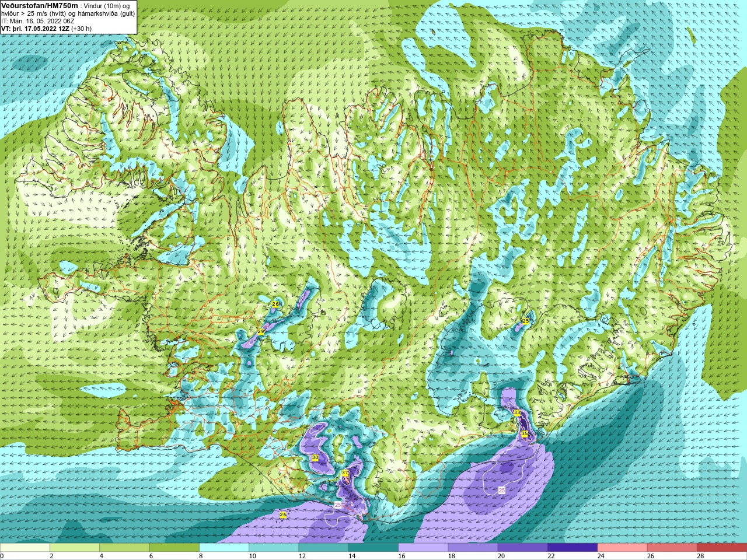Viewport: 747px width, 560px height.
Task: Click the 2–4 m/s light green legend swatch
Action: pyautogui.click(x=75, y=548)
